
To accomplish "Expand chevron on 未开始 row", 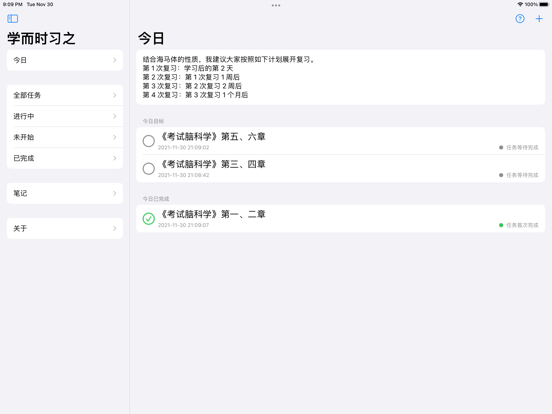I will [x=115, y=137].
